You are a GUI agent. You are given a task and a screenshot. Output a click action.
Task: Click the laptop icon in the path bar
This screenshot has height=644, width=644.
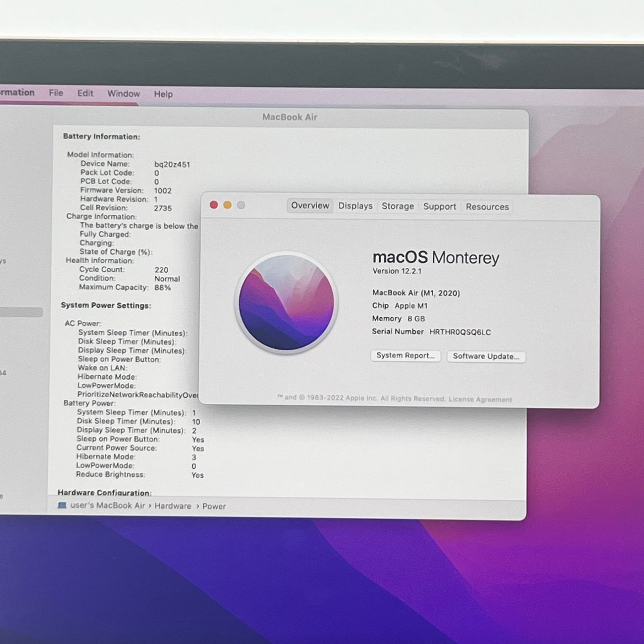[x=62, y=505]
